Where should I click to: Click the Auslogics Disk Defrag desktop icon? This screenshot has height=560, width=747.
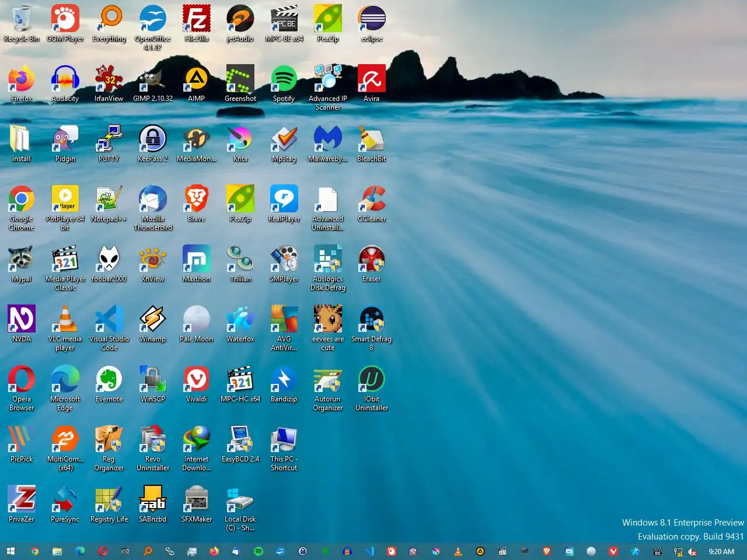click(328, 268)
